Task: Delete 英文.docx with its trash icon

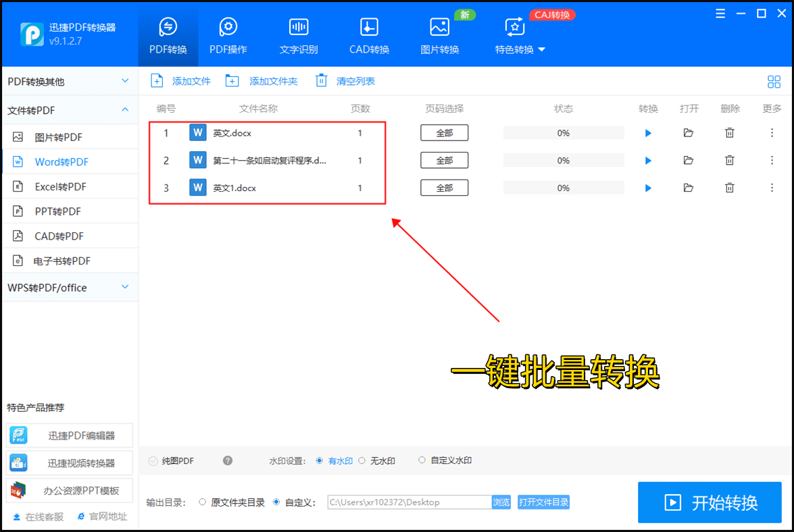Action: 730,133
